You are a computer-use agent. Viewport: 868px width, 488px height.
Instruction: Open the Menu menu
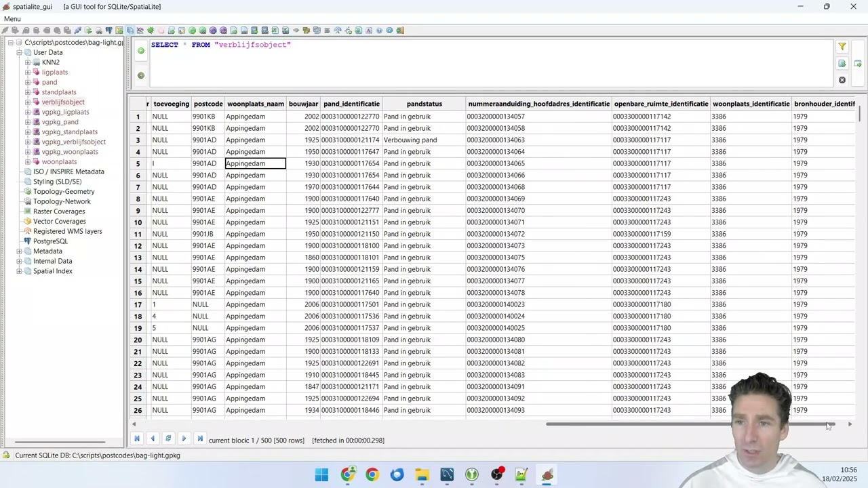coord(12,19)
